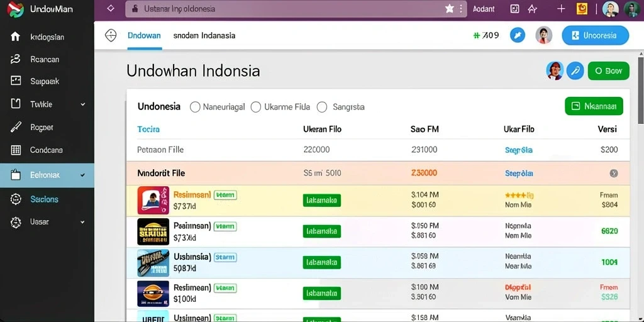Click the yellow extension icon in top bar
This screenshot has height=322, width=644.
click(582, 9)
